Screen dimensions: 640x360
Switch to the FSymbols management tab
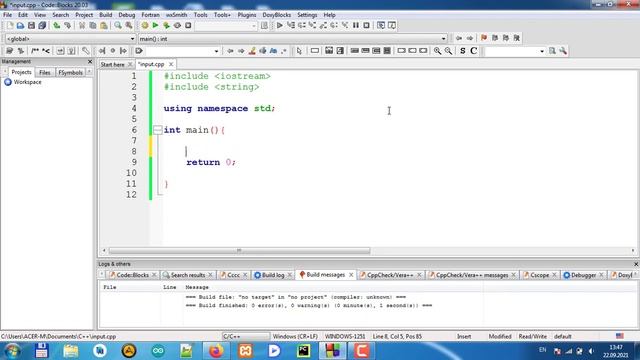(70, 72)
